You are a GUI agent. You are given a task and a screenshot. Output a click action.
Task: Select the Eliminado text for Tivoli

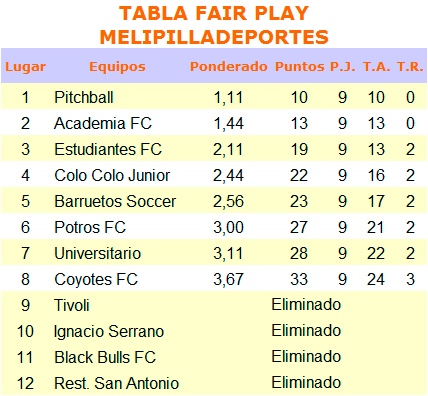[306, 305]
